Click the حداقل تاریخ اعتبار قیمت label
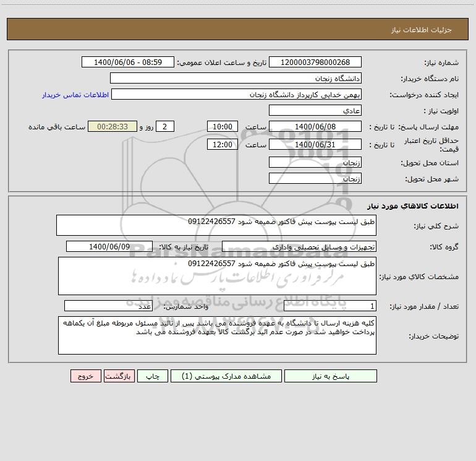The width and height of the screenshot is (476, 461). point(431,145)
